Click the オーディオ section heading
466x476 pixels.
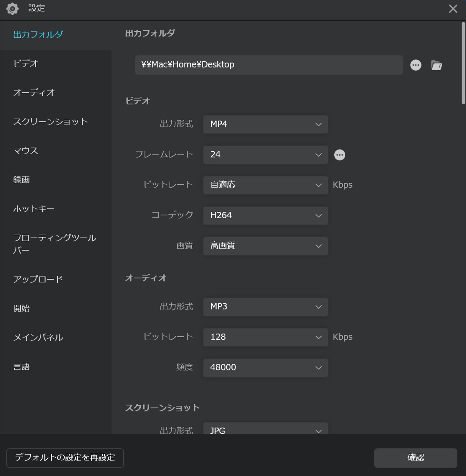tap(146, 278)
